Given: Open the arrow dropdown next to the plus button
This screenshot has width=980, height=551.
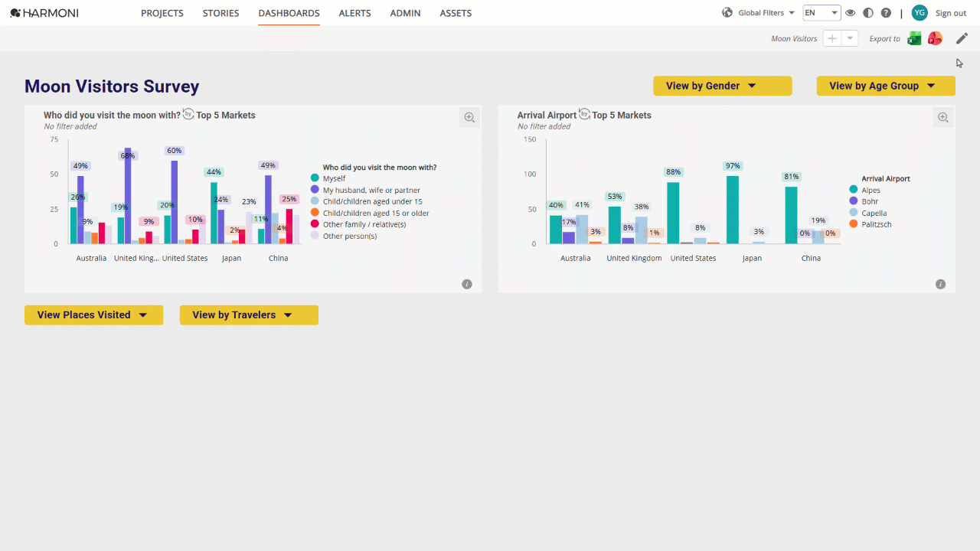Looking at the screenshot, I should point(850,38).
